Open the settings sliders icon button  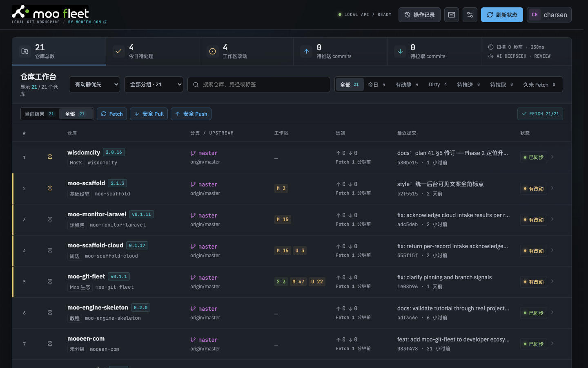point(470,15)
